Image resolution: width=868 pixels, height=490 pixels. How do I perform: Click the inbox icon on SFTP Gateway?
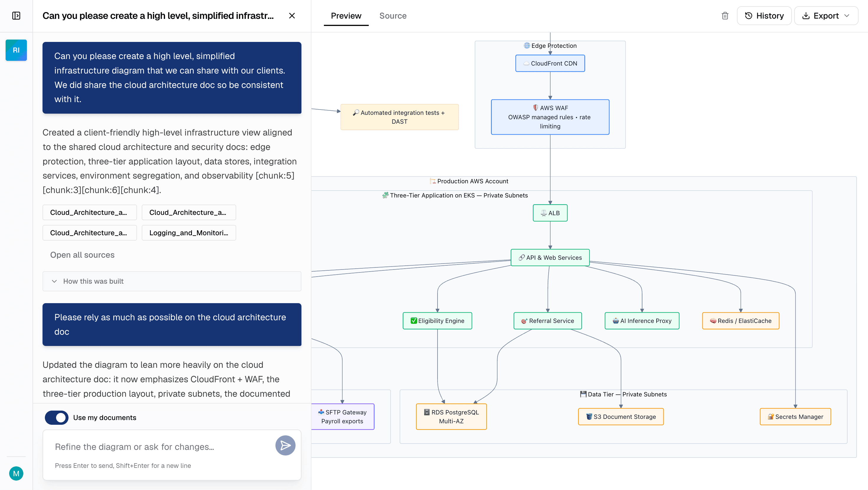click(321, 412)
